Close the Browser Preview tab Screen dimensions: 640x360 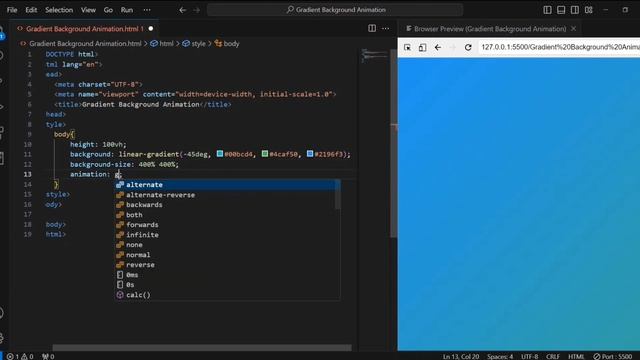[x=573, y=29]
